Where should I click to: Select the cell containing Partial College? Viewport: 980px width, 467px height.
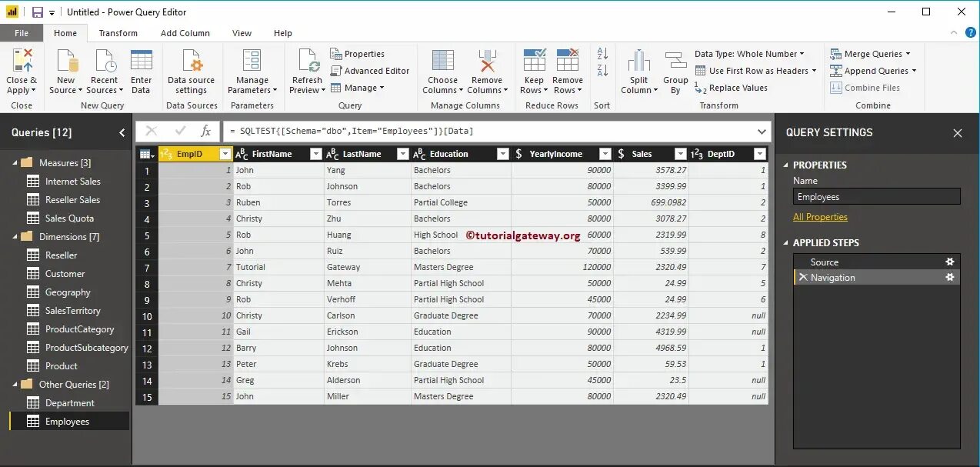(461, 202)
